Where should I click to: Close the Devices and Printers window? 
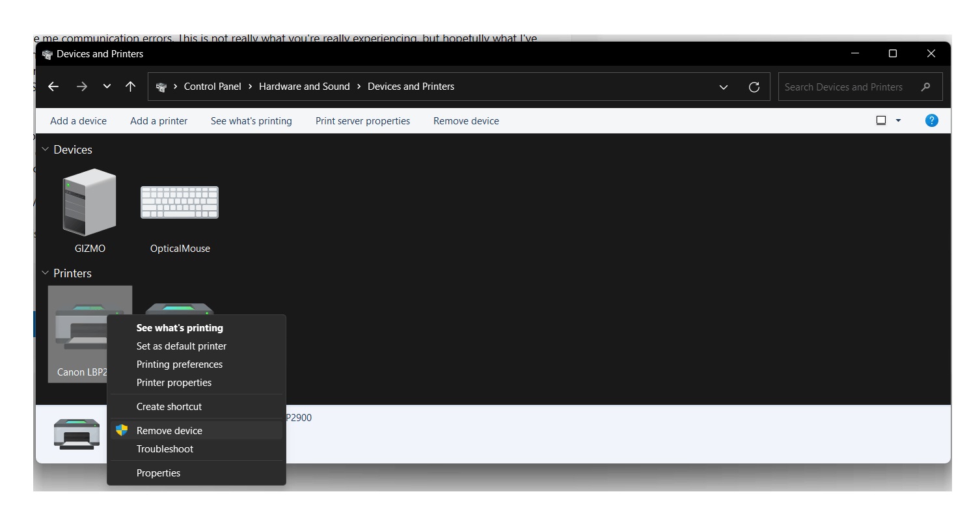(931, 53)
